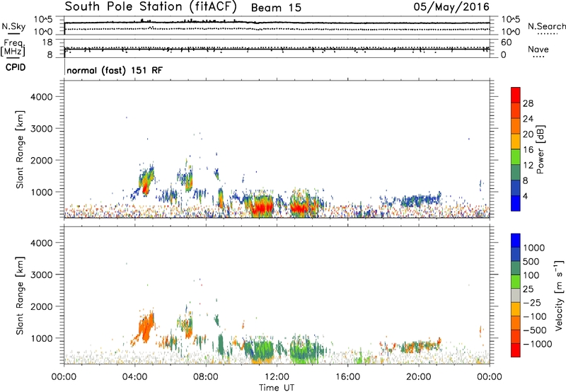Pick the yellow -25 to -100 Velocity segment

[x=516, y=309]
